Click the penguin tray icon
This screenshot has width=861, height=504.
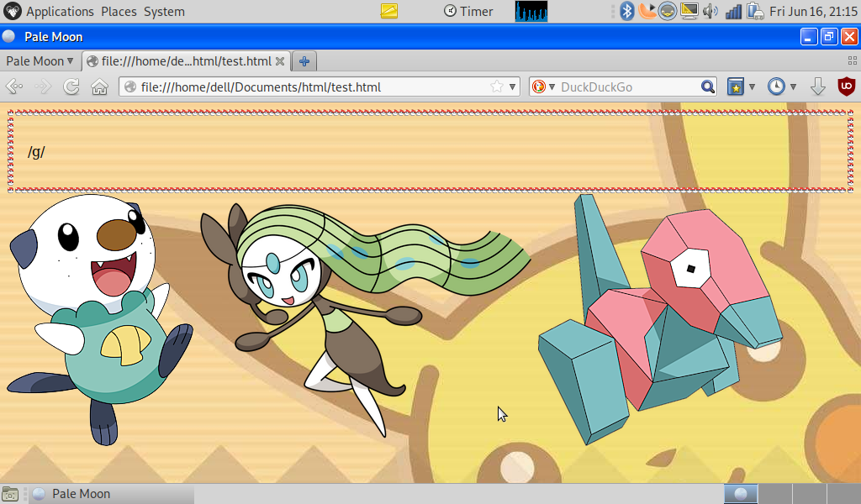(667, 11)
